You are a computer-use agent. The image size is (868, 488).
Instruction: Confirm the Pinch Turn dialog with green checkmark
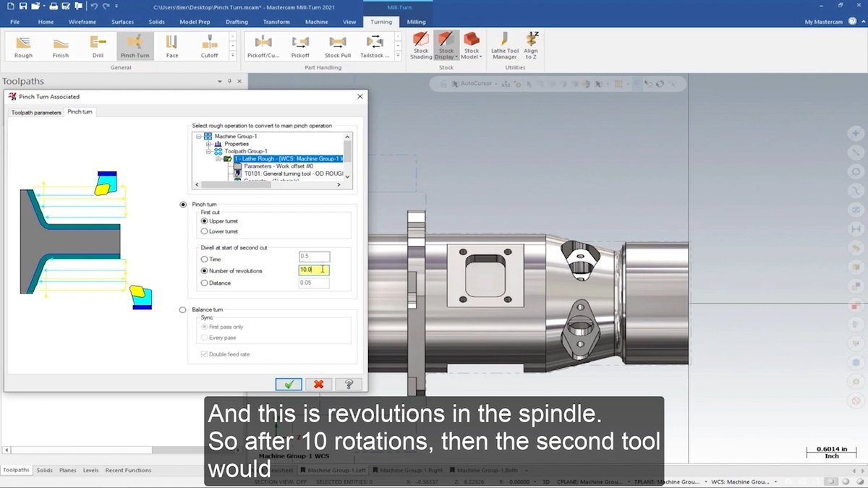[x=289, y=384]
